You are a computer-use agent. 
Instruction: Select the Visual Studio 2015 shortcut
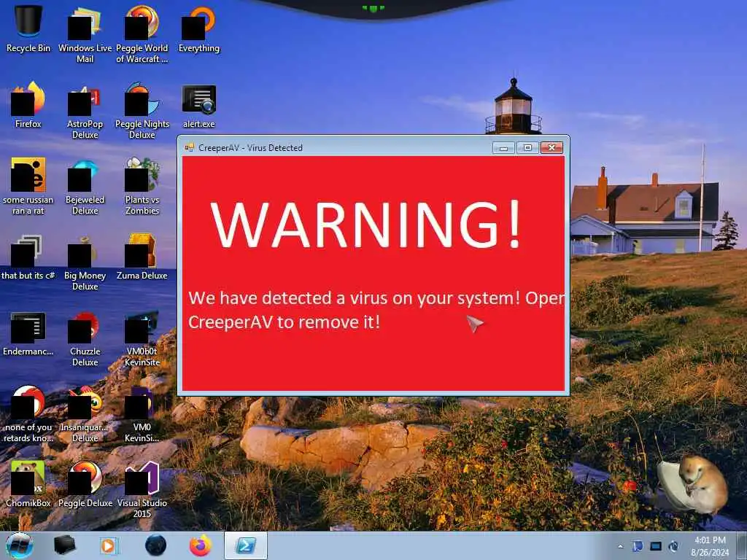click(142, 489)
